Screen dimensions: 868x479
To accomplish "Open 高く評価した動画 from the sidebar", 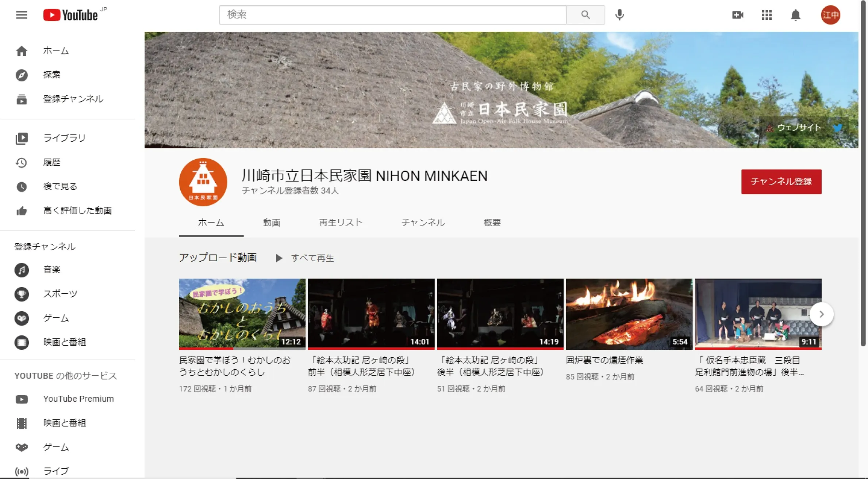I will 77,210.
